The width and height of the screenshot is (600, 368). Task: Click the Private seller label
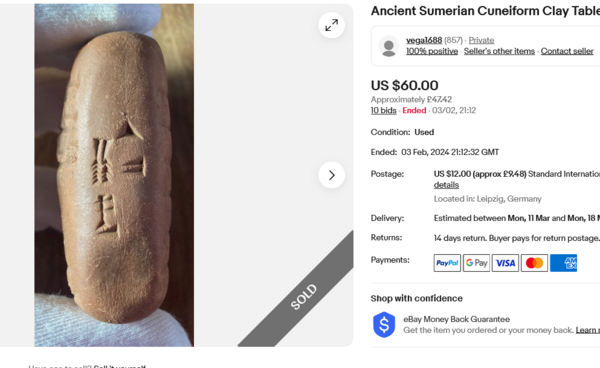pyautogui.click(x=481, y=40)
